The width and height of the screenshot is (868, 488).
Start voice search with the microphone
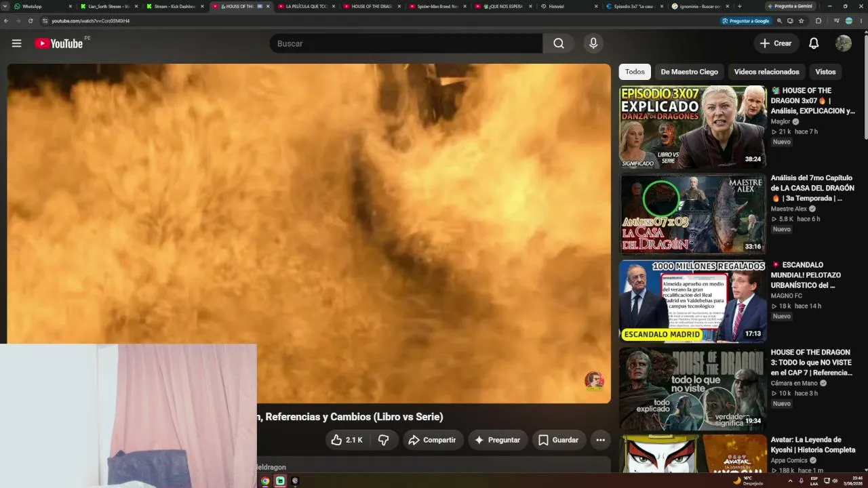[x=593, y=43]
